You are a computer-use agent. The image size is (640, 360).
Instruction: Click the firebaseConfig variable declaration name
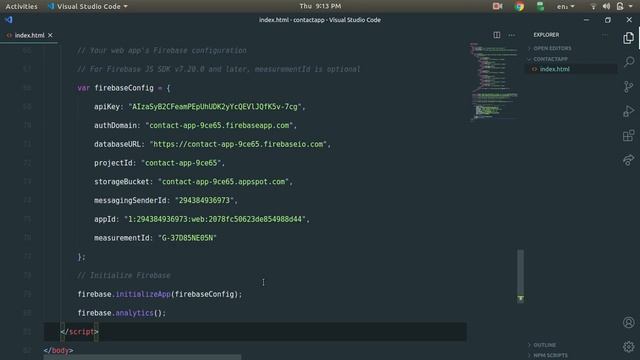124,88
